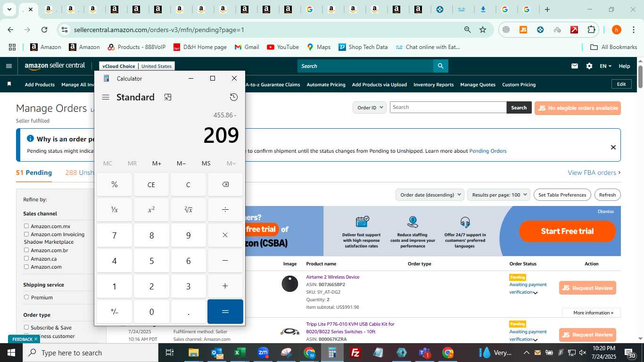Viewport: 644px width, 362px height.
Task: Reload the page in Chrome
Action: coord(44,30)
